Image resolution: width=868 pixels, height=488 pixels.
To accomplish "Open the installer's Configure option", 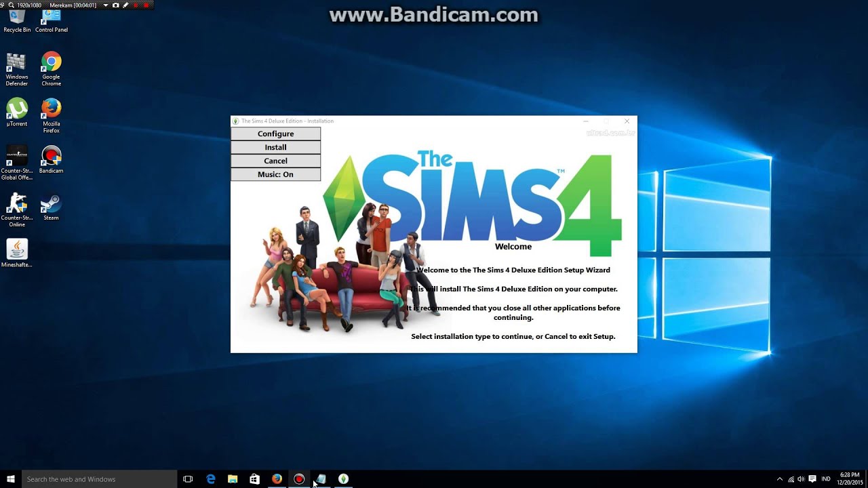I will (x=275, y=134).
